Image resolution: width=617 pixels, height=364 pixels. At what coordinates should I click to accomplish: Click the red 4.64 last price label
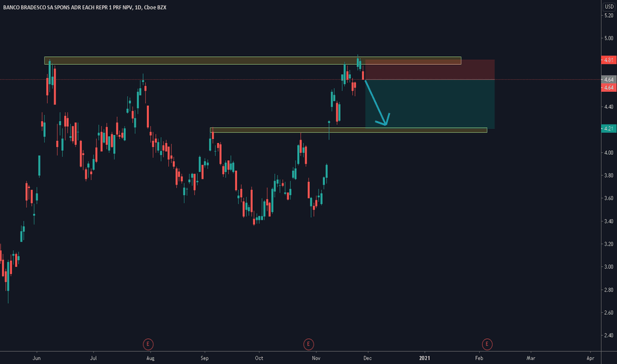coord(609,87)
